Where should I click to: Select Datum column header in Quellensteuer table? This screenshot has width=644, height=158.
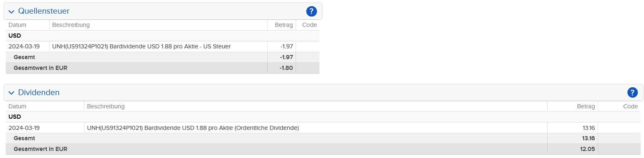pos(17,25)
